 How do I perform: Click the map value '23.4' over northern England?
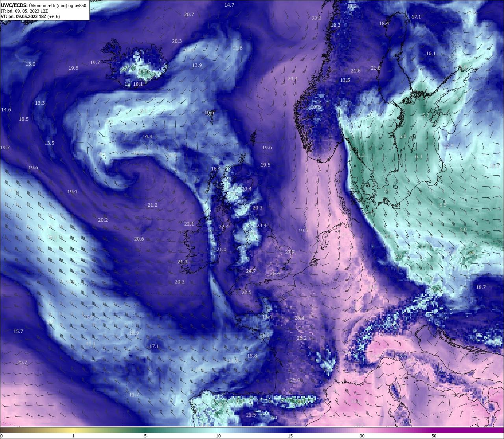click(261, 226)
